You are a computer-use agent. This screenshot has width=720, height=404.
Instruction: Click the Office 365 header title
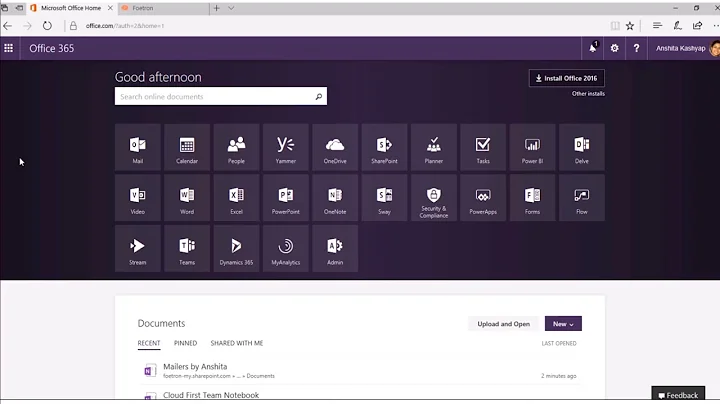pyautogui.click(x=51, y=48)
